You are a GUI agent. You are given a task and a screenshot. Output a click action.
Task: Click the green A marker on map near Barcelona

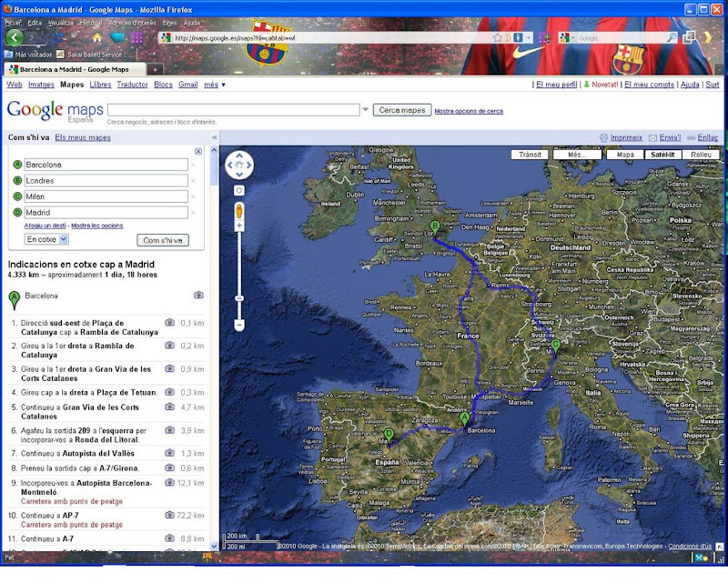pyautogui.click(x=464, y=418)
